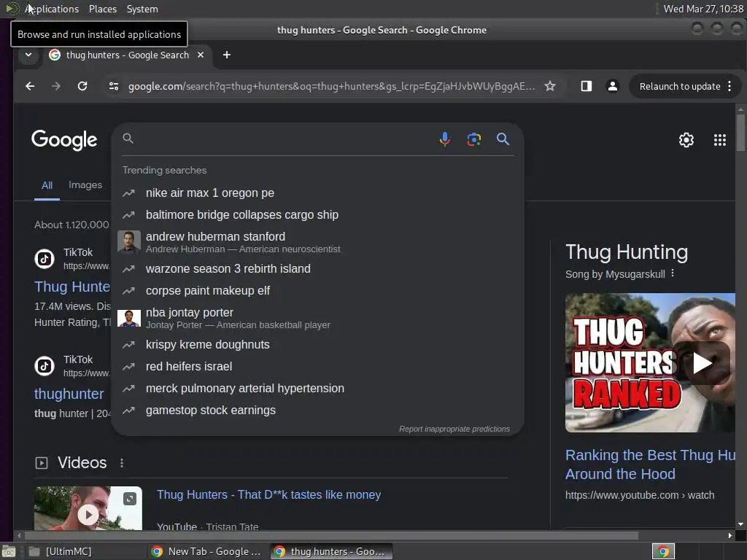Click the blue search magnifier button
Screen dimensions: 747x560
click(x=503, y=139)
